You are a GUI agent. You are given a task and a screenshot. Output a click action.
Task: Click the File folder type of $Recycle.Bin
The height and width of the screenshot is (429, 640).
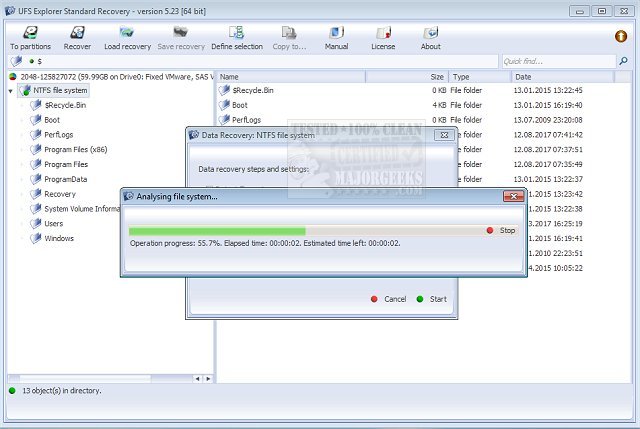[466, 90]
